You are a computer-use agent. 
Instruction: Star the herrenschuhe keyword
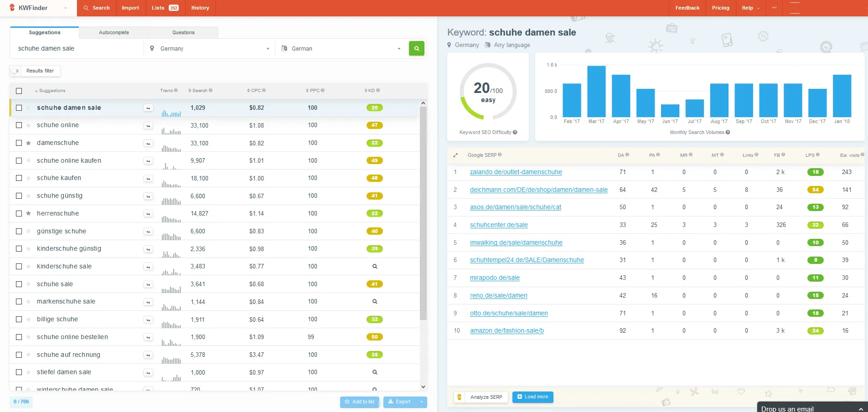(x=28, y=213)
